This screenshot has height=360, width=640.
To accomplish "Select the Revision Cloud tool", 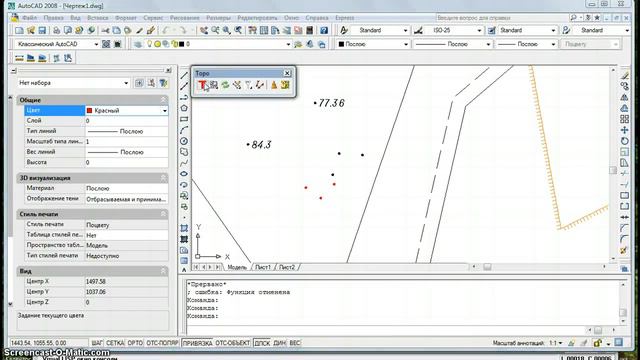I will tap(184, 152).
